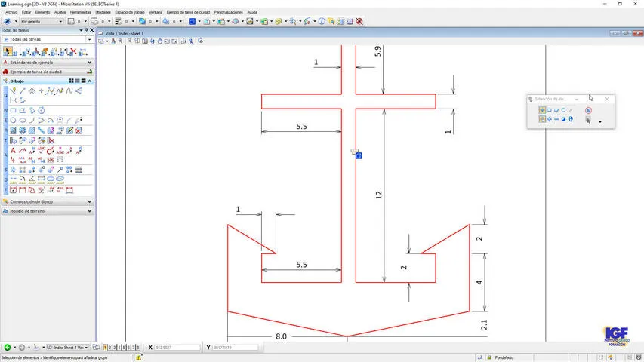Open the Herramientas menu

[x=81, y=12]
